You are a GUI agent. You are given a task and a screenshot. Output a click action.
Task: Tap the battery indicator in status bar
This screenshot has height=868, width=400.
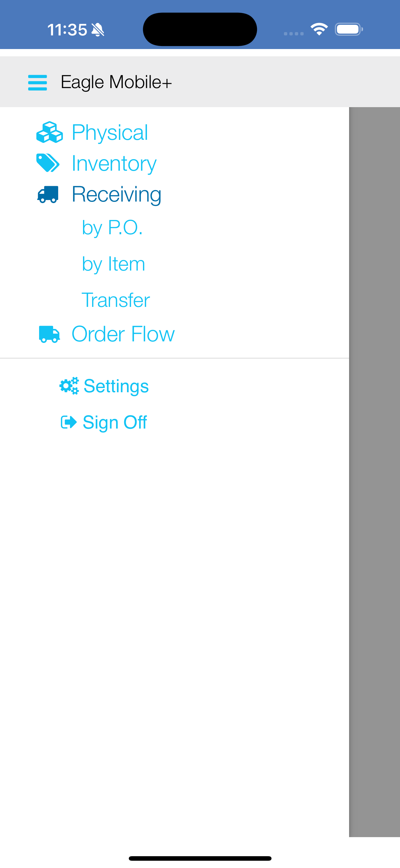click(x=349, y=29)
